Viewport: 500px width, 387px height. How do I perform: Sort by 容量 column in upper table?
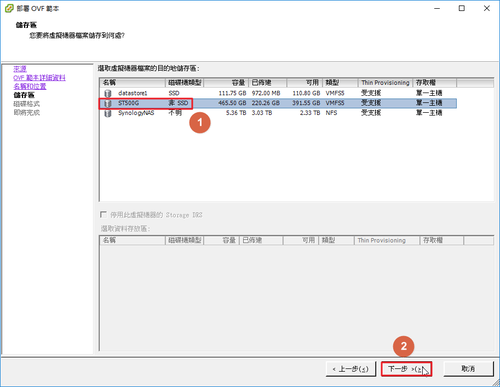click(226, 83)
